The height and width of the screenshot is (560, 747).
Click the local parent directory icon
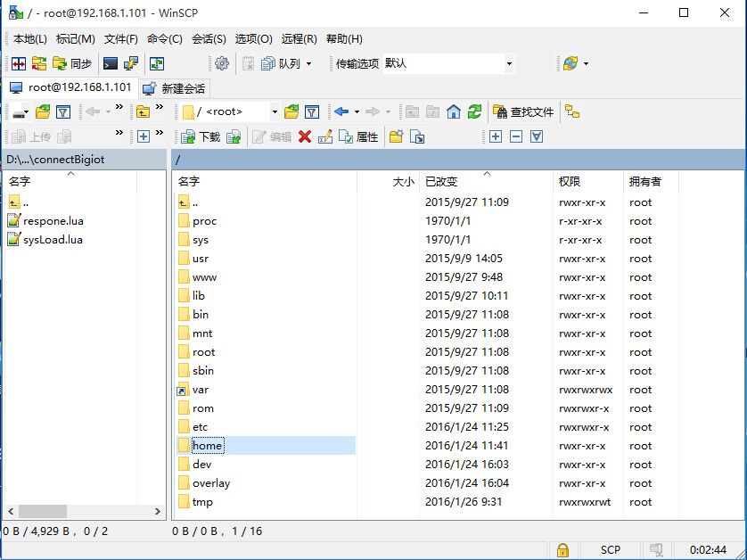tap(143, 112)
